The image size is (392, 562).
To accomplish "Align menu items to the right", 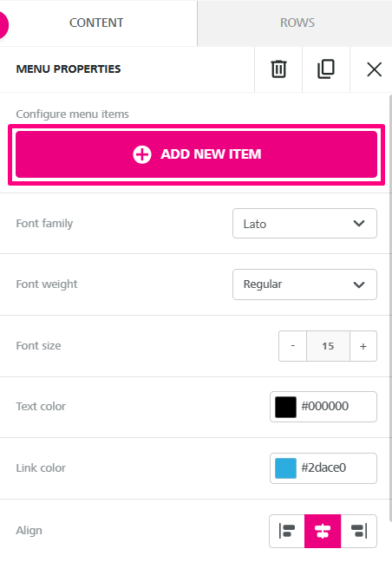I will 359,531.
